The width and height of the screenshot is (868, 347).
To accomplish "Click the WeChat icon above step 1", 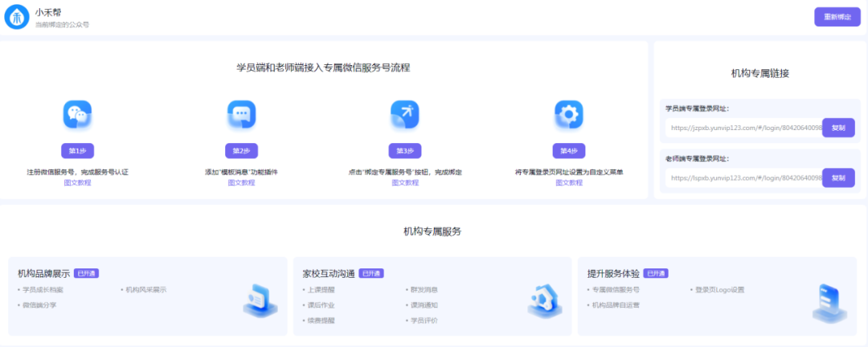I will (77, 115).
